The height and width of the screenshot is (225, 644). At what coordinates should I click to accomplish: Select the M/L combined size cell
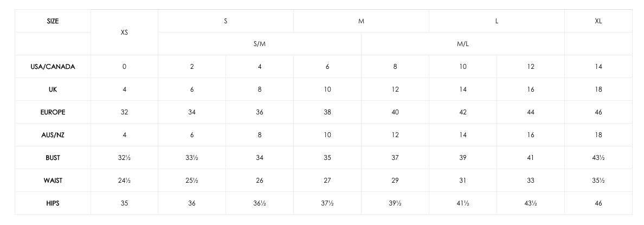click(463, 43)
